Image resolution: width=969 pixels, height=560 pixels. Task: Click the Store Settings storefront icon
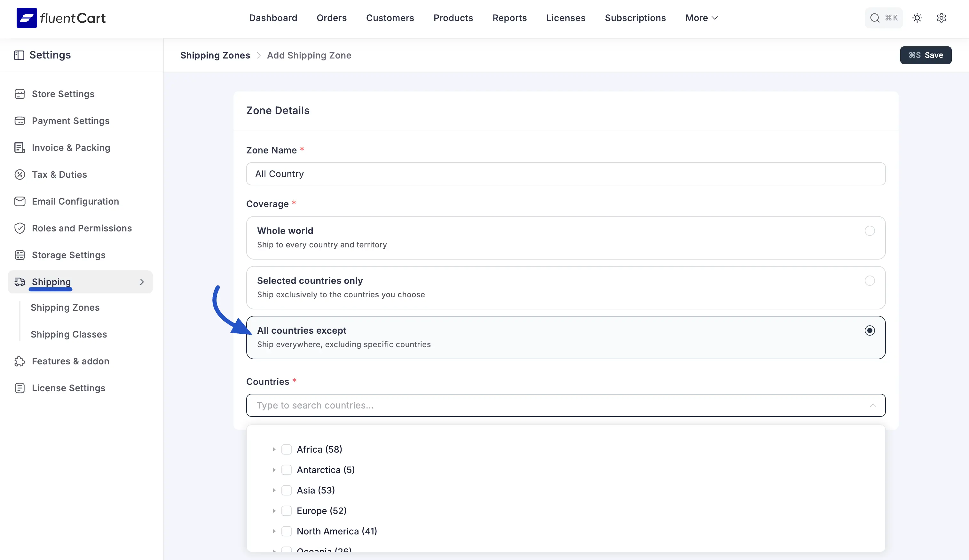[20, 94]
